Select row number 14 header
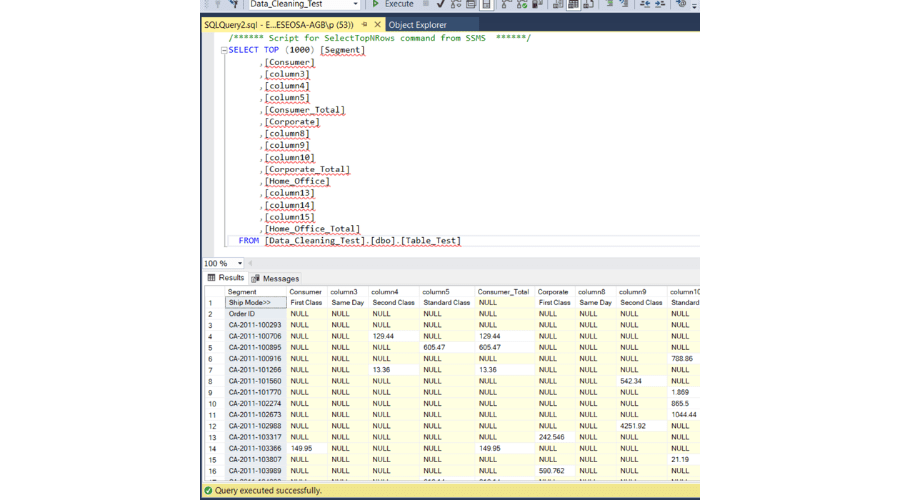Viewport: 900px width, 500px height. pos(214,448)
